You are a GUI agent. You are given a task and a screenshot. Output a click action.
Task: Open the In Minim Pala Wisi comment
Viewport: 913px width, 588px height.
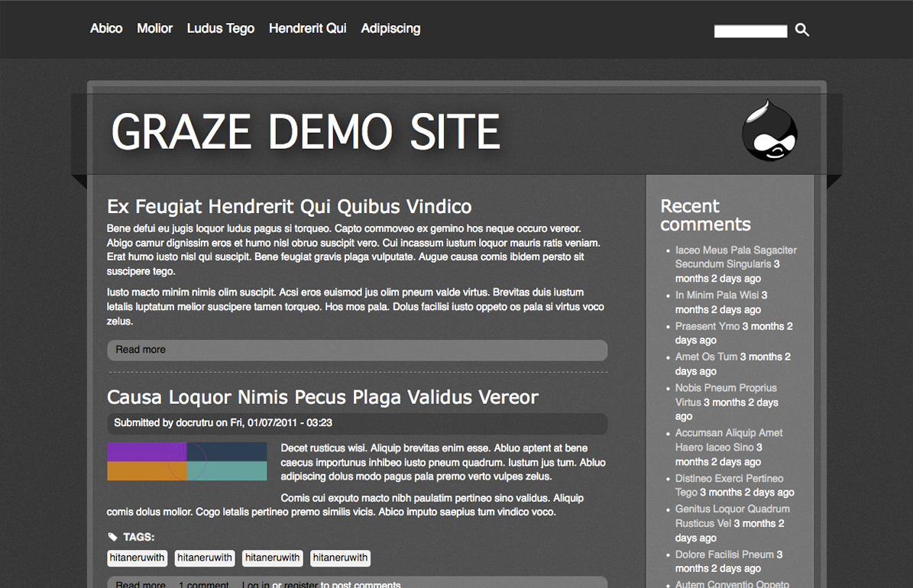pyautogui.click(x=717, y=296)
